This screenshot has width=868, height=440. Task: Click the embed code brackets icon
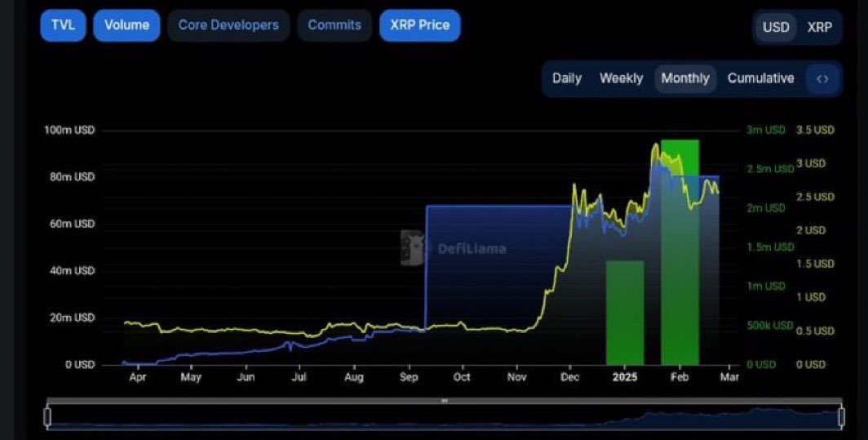tap(822, 78)
